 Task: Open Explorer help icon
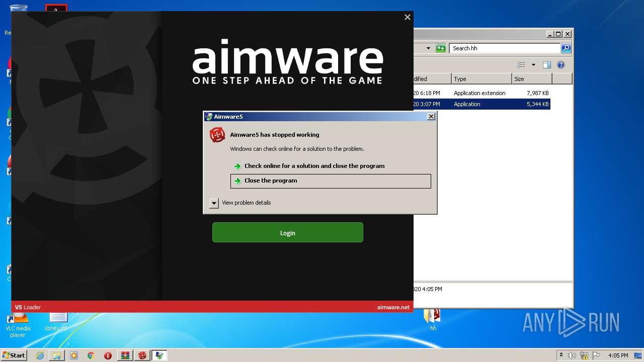pyautogui.click(x=561, y=65)
